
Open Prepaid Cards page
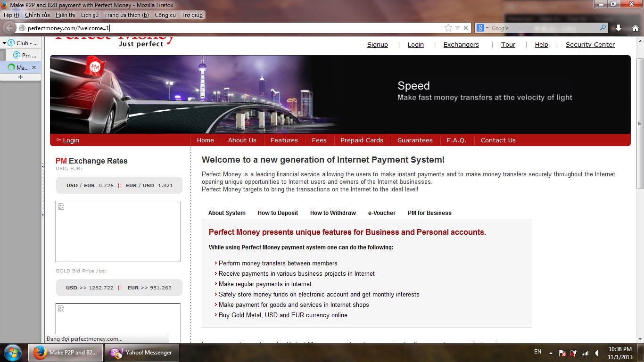pyautogui.click(x=362, y=140)
